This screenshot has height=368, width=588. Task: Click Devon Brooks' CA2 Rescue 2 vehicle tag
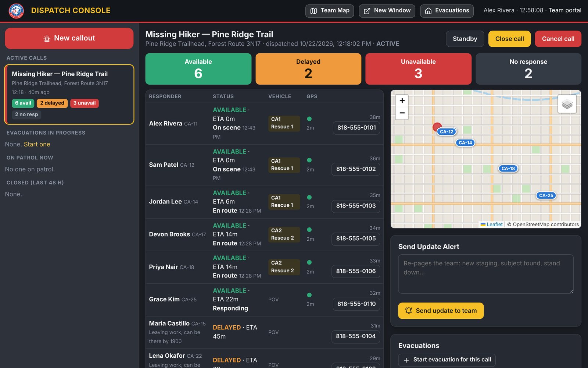[284, 234]
